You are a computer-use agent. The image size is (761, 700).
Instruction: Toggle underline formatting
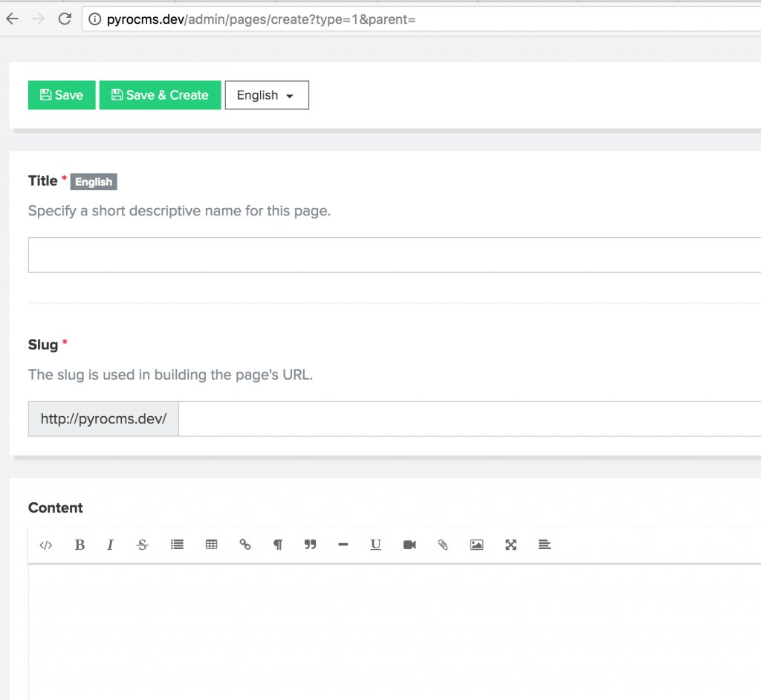point(375,545)
